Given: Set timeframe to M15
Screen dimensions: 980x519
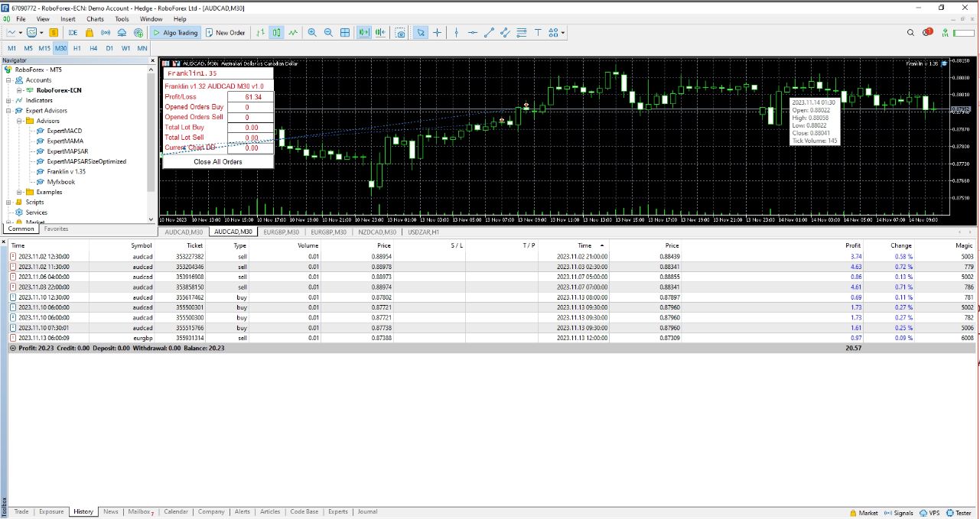Looking at the screenshot, I should [44, 48].
